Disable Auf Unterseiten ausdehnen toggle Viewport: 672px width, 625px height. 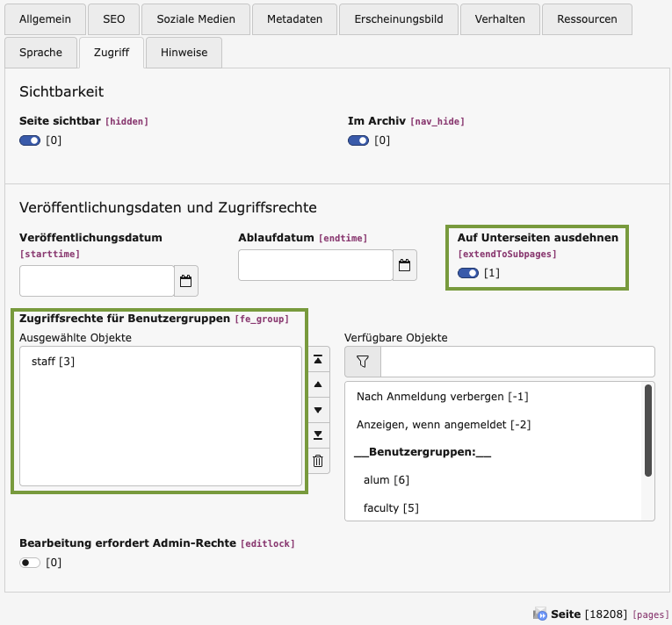(468, 273)
